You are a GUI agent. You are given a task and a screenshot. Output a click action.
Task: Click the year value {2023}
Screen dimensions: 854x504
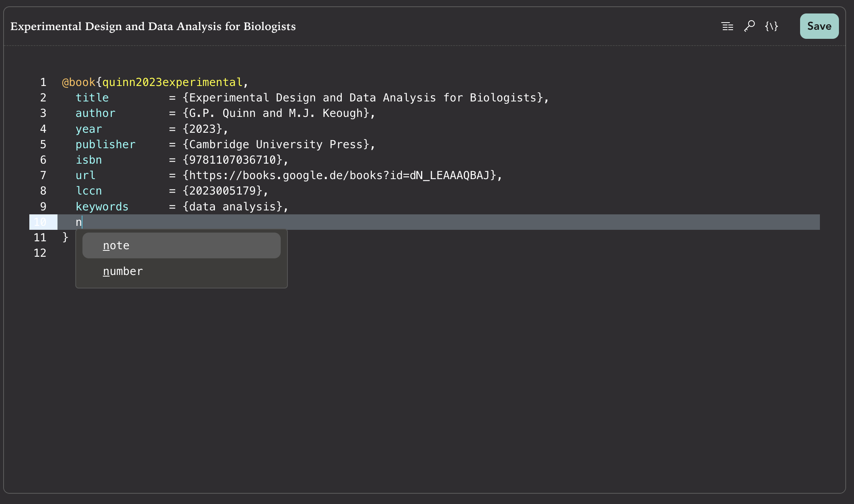point(204,128)
